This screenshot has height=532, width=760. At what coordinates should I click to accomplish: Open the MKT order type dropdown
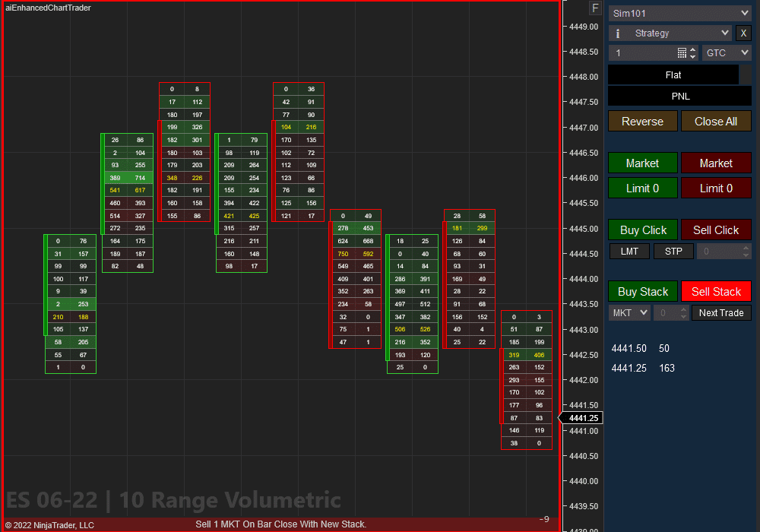[x=629, y=312]
